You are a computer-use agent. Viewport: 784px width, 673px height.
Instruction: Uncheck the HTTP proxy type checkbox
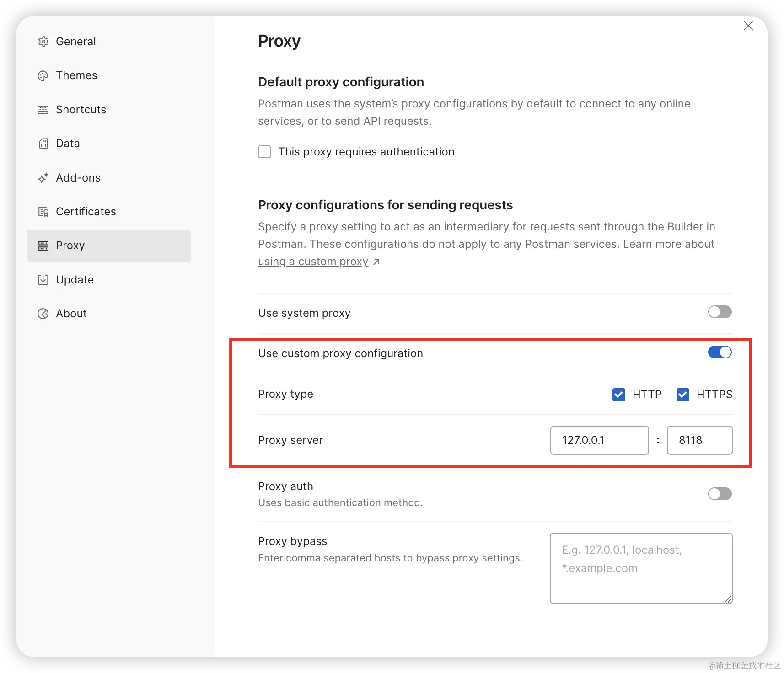click(x=619, y=395)
